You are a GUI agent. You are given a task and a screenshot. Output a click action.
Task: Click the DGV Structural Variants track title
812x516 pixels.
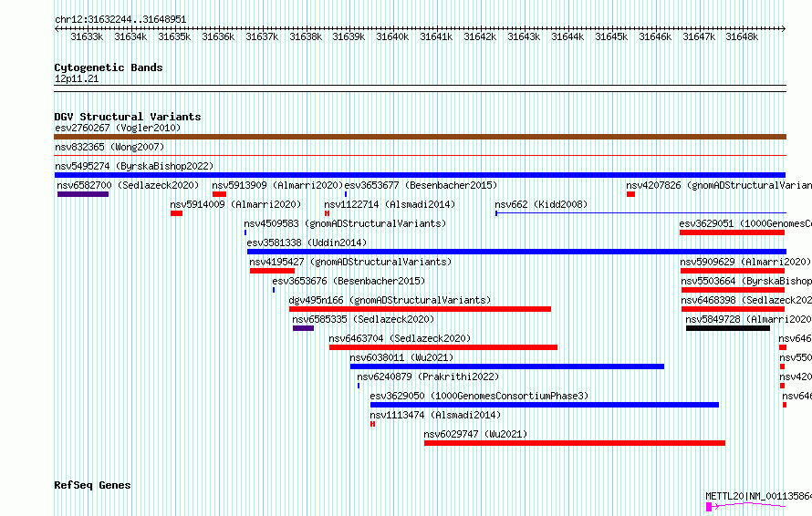(128, 117)
